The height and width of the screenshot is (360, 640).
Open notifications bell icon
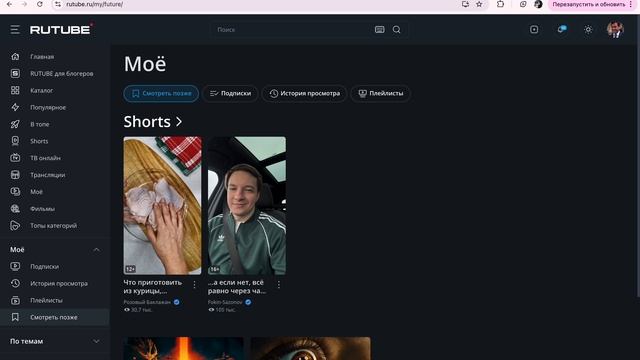point(561,29)
